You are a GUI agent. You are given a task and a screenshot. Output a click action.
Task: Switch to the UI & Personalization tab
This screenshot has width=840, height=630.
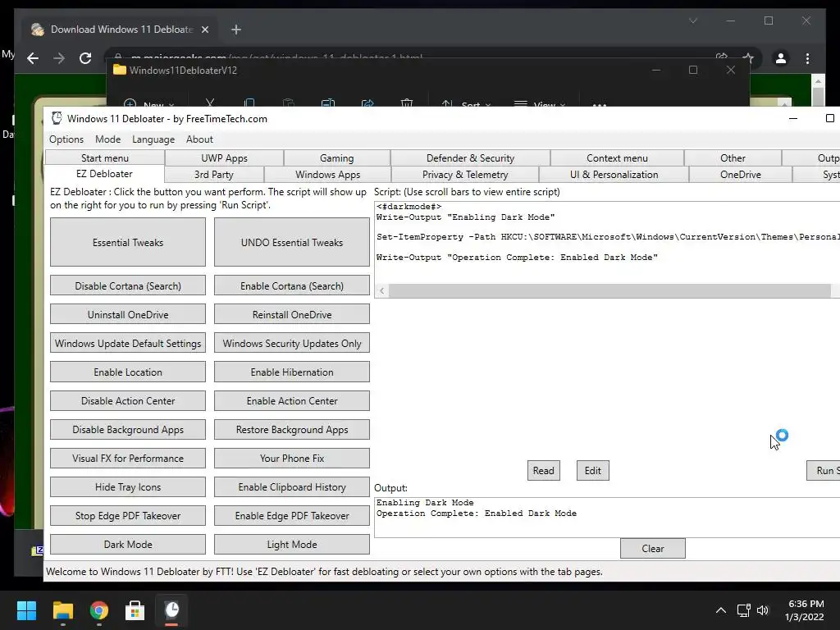pyautogui.click(x=614, y=175)
